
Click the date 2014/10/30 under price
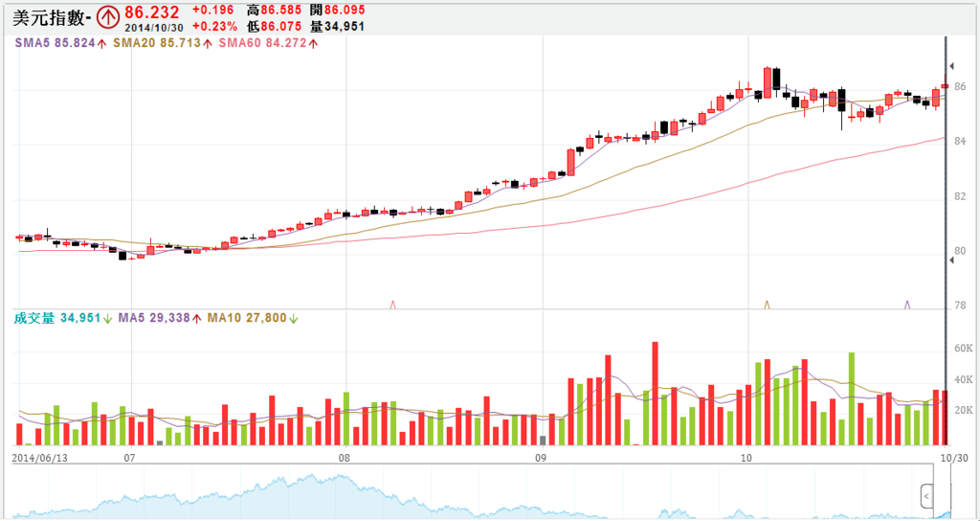tap(152, 27)
